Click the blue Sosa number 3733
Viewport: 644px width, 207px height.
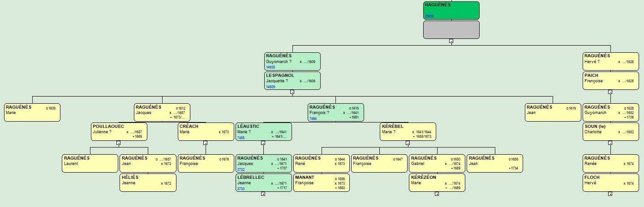coord(241,189)
